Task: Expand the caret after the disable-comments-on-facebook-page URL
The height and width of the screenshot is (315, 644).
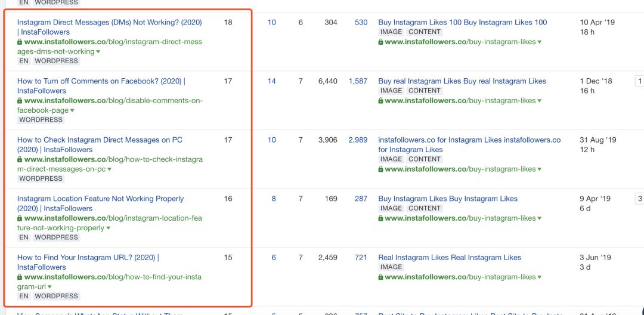Action: click(x=72, y=111)
